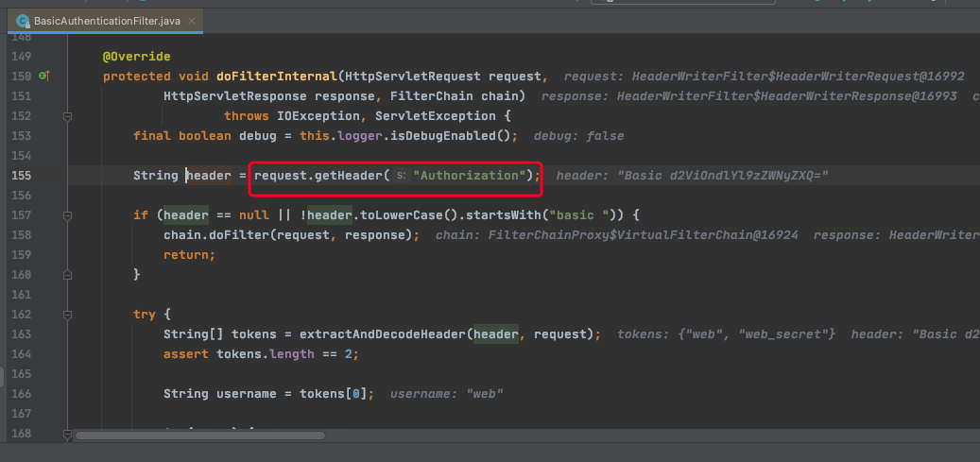Collapse the try block at line 162
The width and height of the screenshot is (980, 462).
67,315
